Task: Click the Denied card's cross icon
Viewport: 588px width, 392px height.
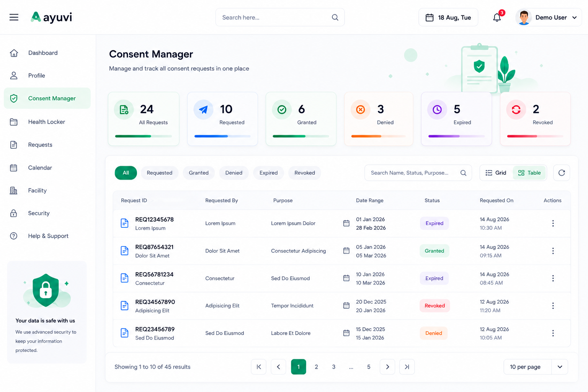Action: pyautogui.click(x=361, y=109)
